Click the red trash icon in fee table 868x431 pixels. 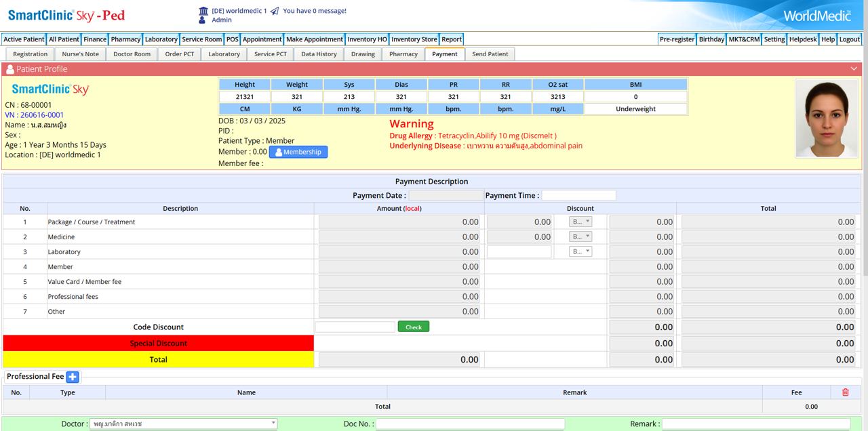click(845, 392)
